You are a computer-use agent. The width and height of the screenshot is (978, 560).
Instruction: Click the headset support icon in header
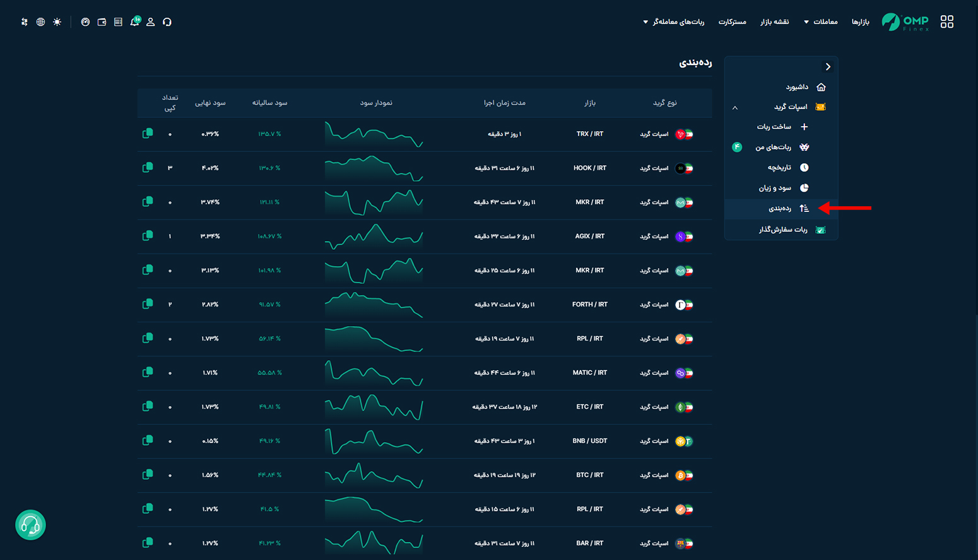[167, 22]
